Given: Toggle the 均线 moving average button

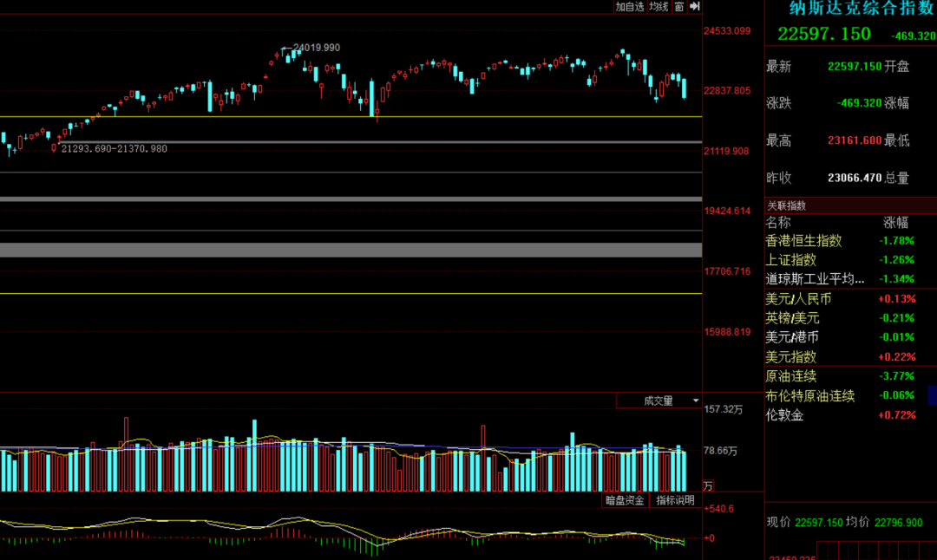Looking at the screenshot, I should click(x=659, y=7).
